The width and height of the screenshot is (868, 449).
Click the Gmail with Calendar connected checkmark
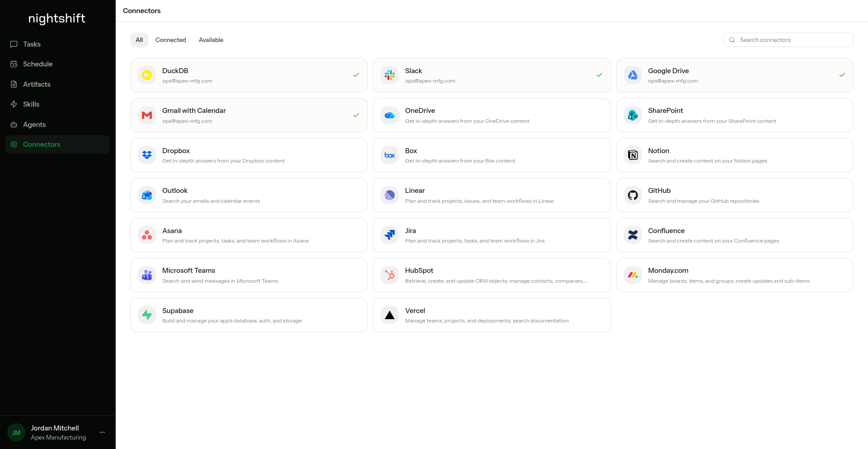tap(356, 115)
